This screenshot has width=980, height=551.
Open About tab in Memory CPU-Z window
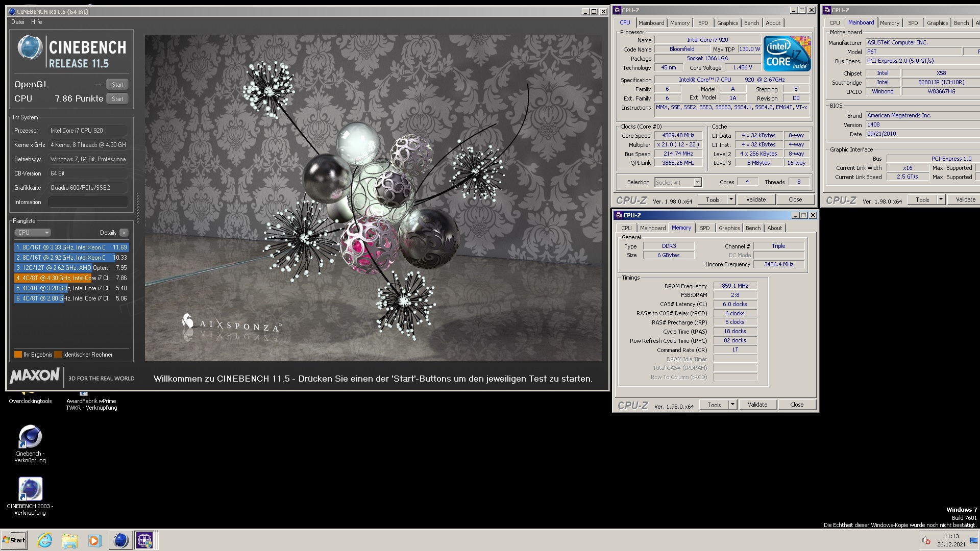(x=774, y=228)
